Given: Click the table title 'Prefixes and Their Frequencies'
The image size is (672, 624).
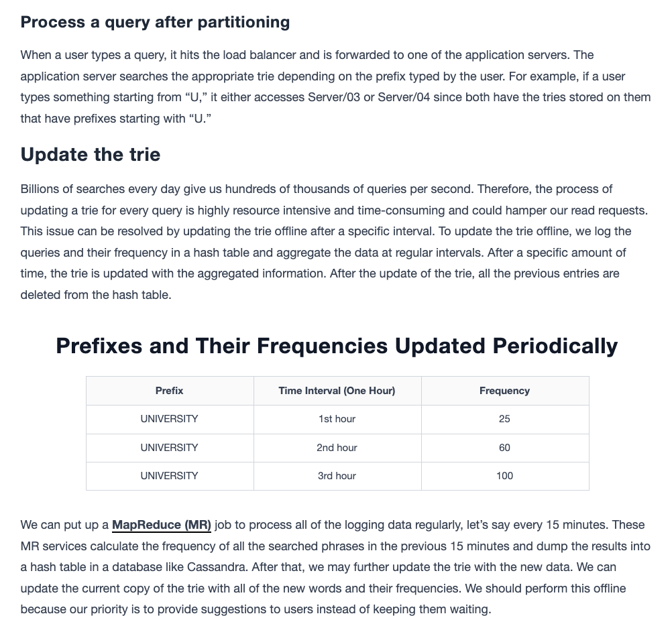Looking at the screenshot, I should click(x=221, y=346).
